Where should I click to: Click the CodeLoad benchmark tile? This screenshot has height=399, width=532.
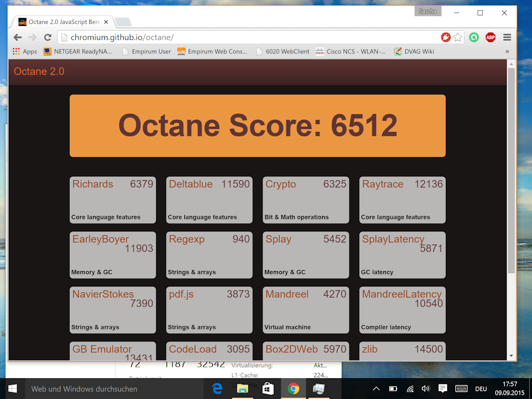pos(209,351)
